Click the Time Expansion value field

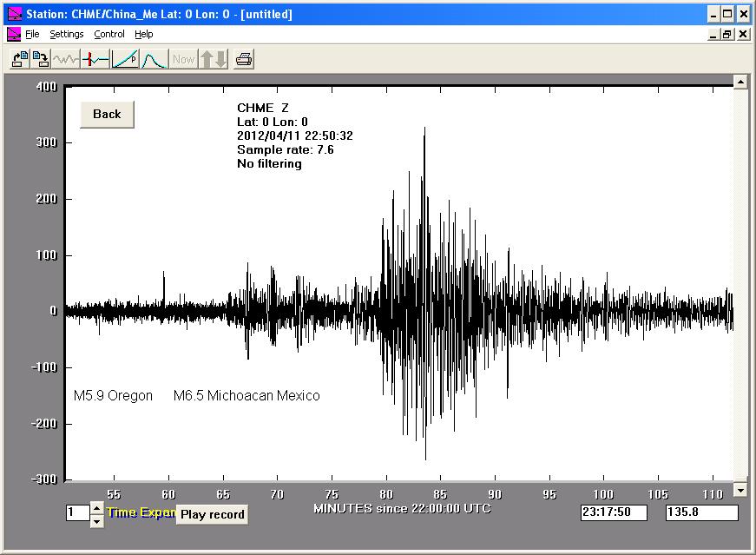(76, 513)
